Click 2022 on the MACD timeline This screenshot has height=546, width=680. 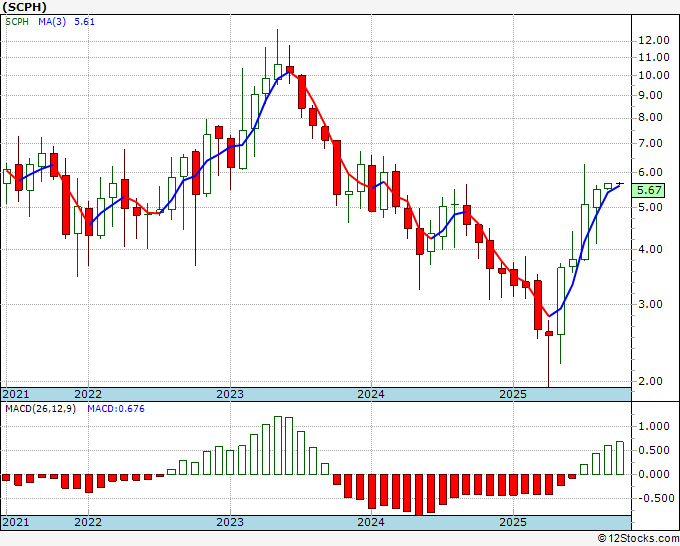(88, 522)
